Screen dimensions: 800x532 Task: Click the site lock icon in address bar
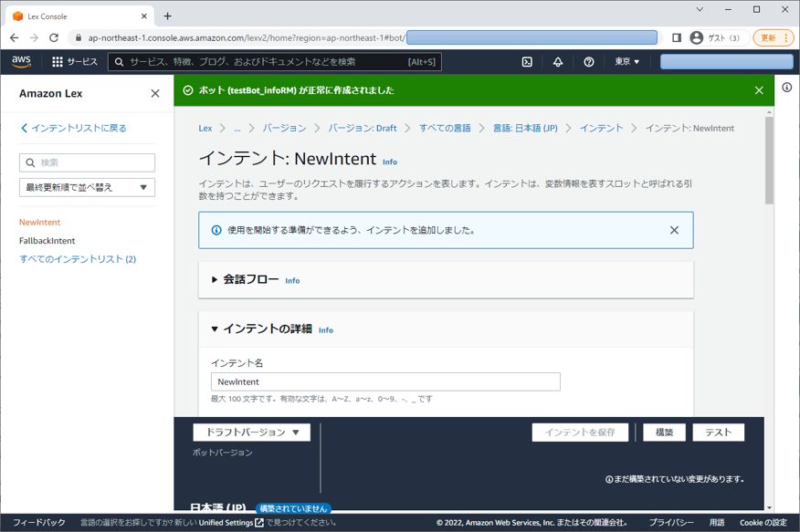pyautogui.click(x=78, y=37)
